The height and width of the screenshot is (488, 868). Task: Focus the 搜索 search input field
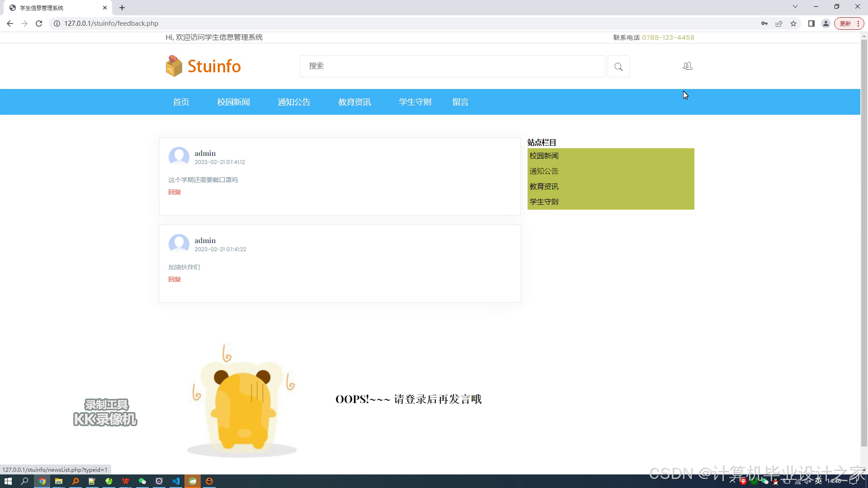[x=452, y=66]
